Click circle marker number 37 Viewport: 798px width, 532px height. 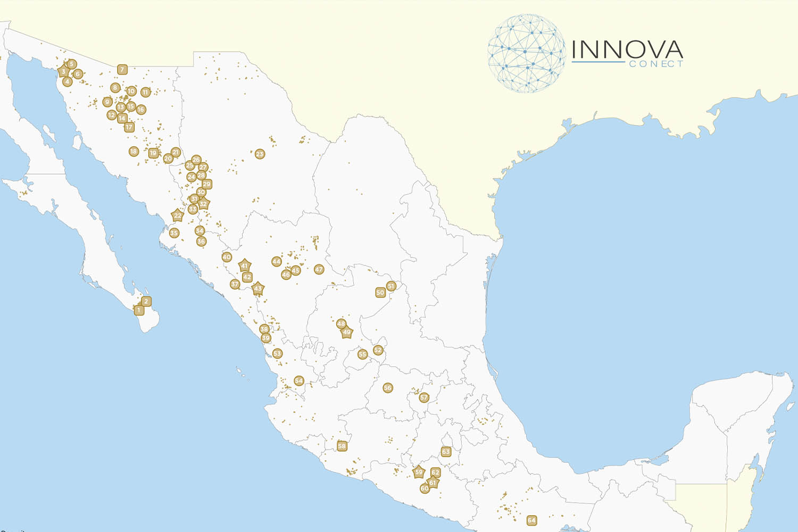click(x=235, y=285)
